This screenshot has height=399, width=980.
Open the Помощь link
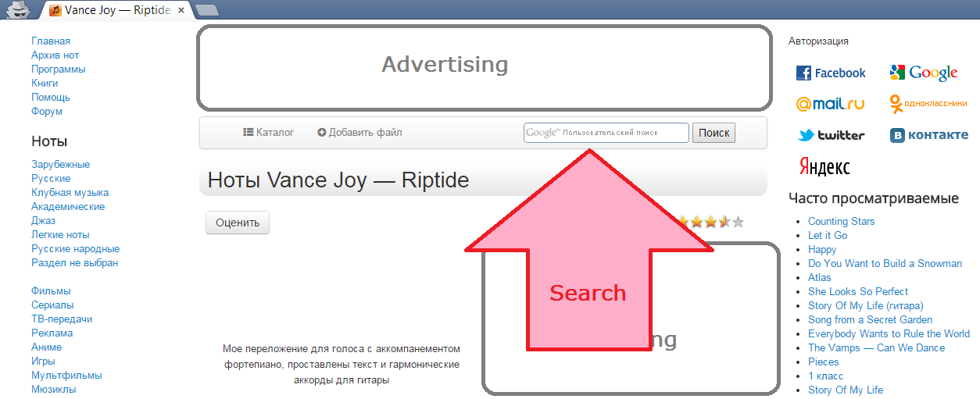click(51, 98)
